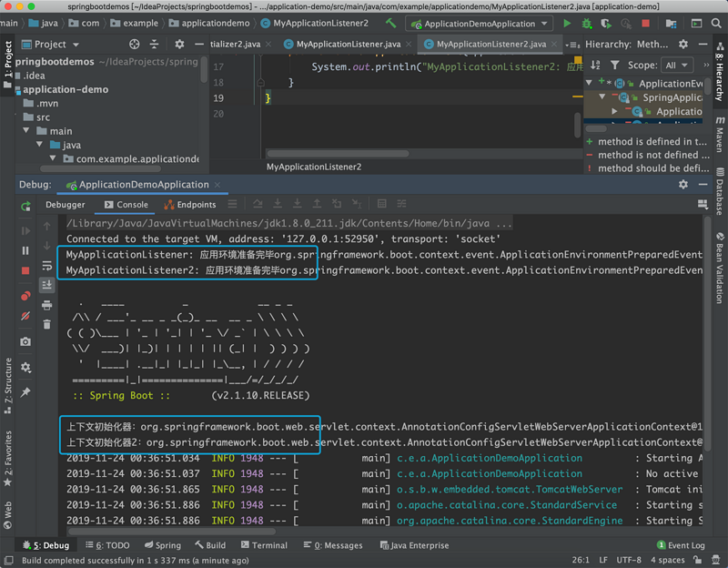The width and height of the screenshot is (728, 568).
Task: Switch to the Debugger tab
Action: 65,204
